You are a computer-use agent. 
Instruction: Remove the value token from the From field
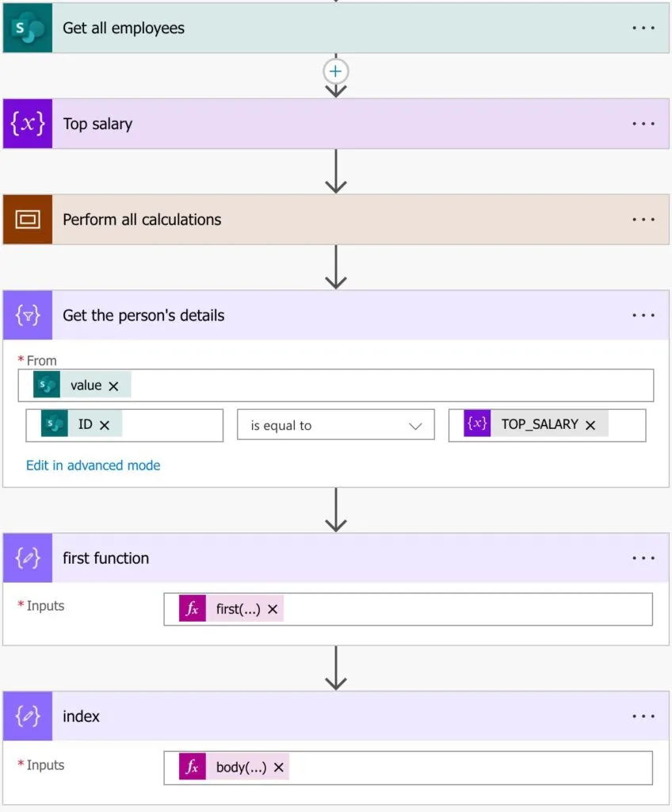(113, 386)
